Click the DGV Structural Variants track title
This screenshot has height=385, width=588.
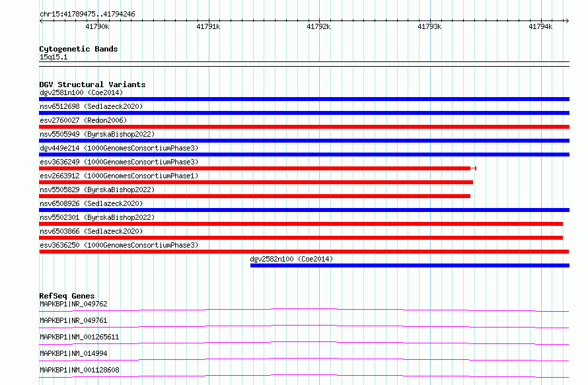(x=92, y=85)
